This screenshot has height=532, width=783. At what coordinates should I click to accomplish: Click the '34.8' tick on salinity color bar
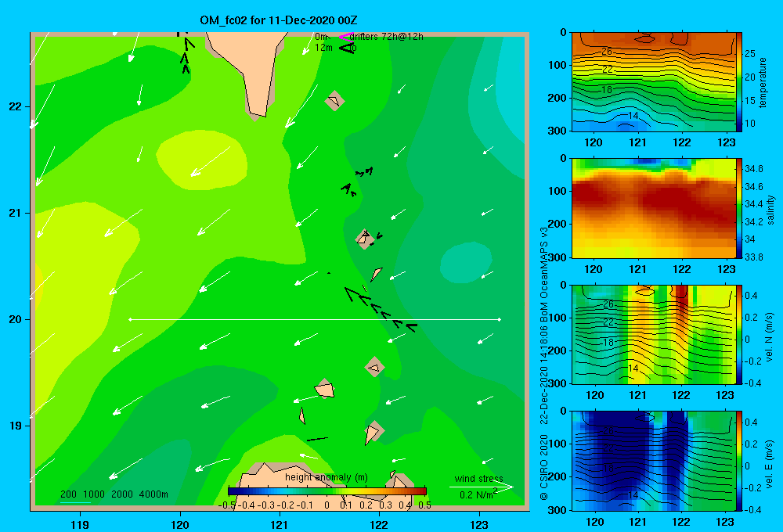tap(754, 169)
